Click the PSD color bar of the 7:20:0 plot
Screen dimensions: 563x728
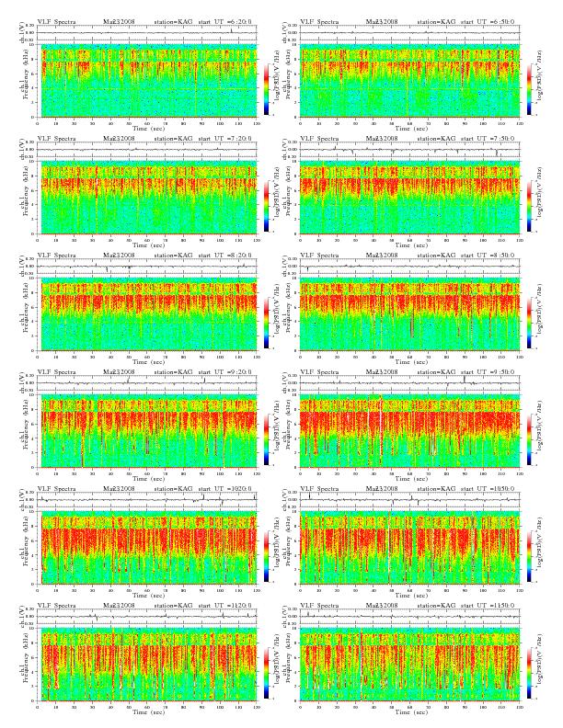pos(266,206)
